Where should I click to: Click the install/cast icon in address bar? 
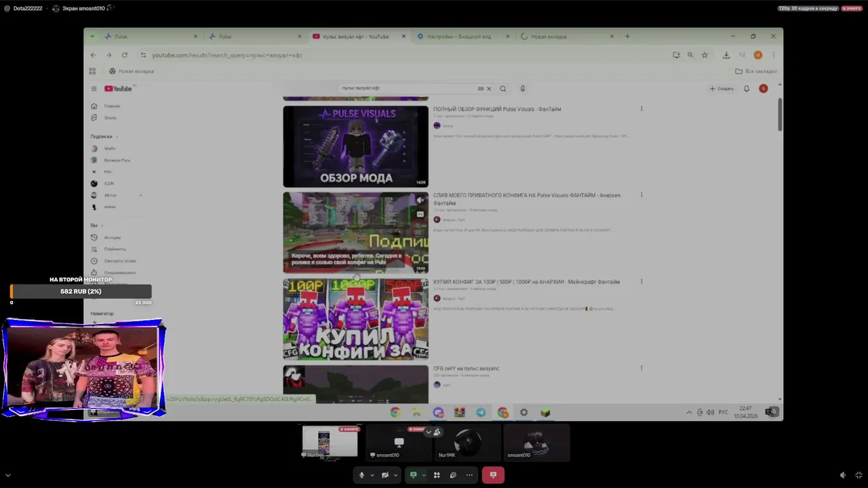(676, 55)
